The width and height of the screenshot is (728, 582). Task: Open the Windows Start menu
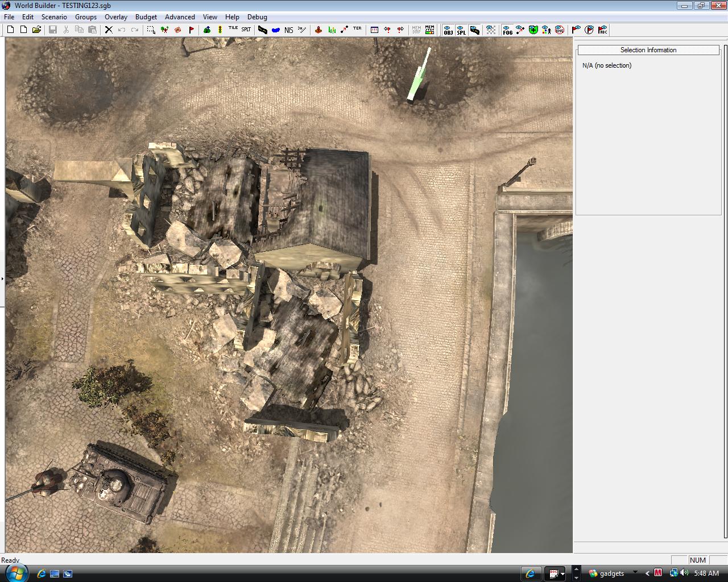click(x=16, y=572)
